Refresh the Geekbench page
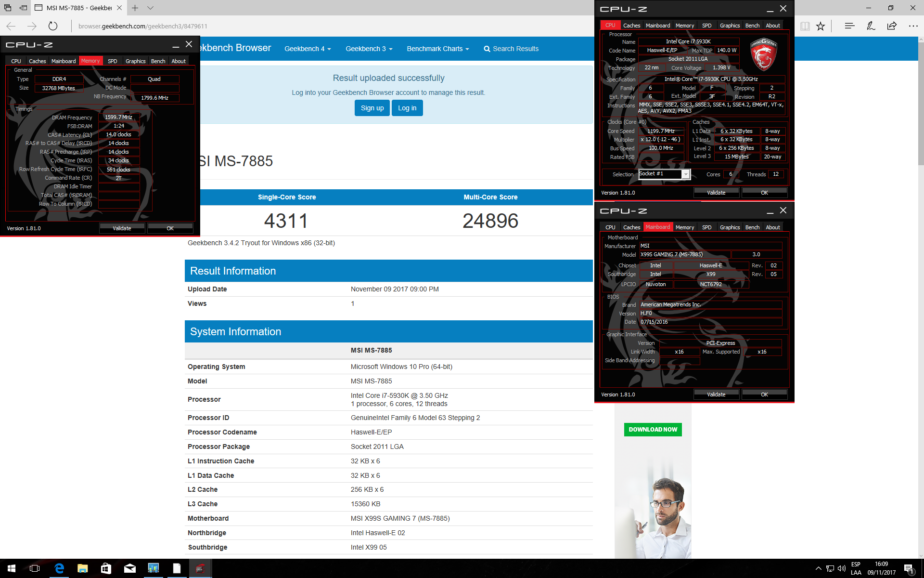Image resolution: width=924 pixels, height=578 pixels. pos(53,26)
